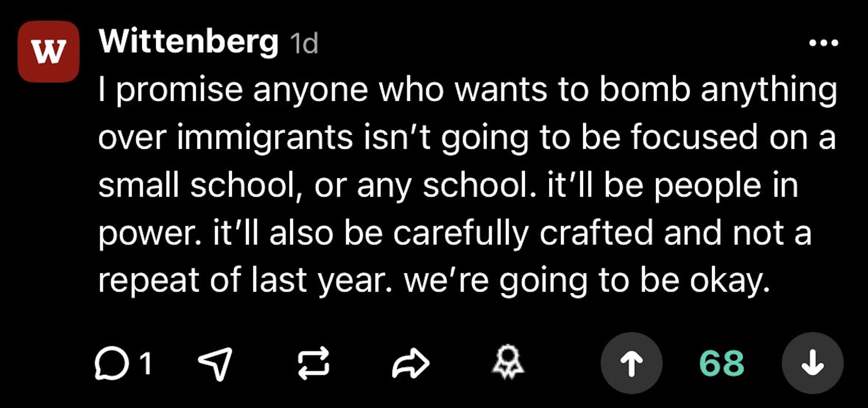This screenshot has height=408, width=868.
Task: Click the 1d post timestamp
Action: point(304,43)
